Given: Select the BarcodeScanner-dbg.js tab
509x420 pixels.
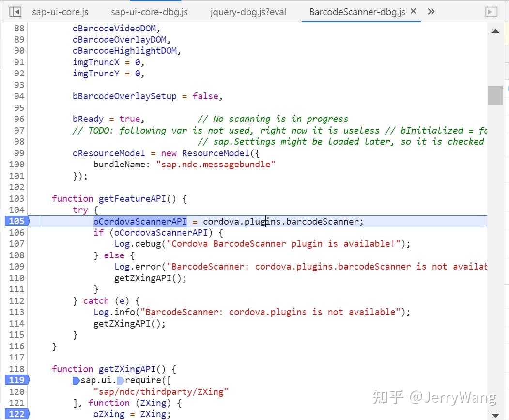Looking at the screenshot, I should click(357, 12).
